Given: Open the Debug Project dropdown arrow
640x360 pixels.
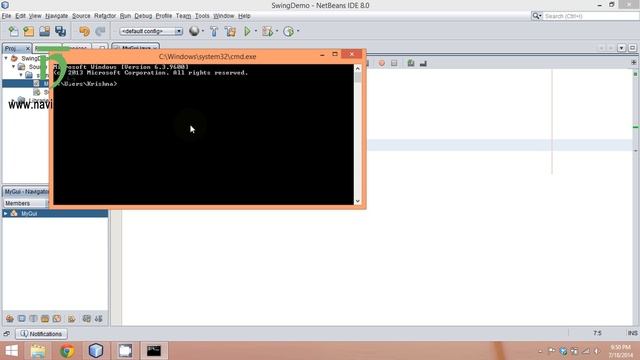Looking at the screenshot, I should tap(277, 31).
